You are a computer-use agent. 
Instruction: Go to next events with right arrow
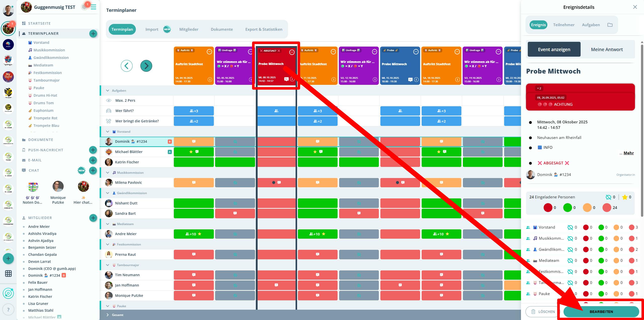coord(146,66)
